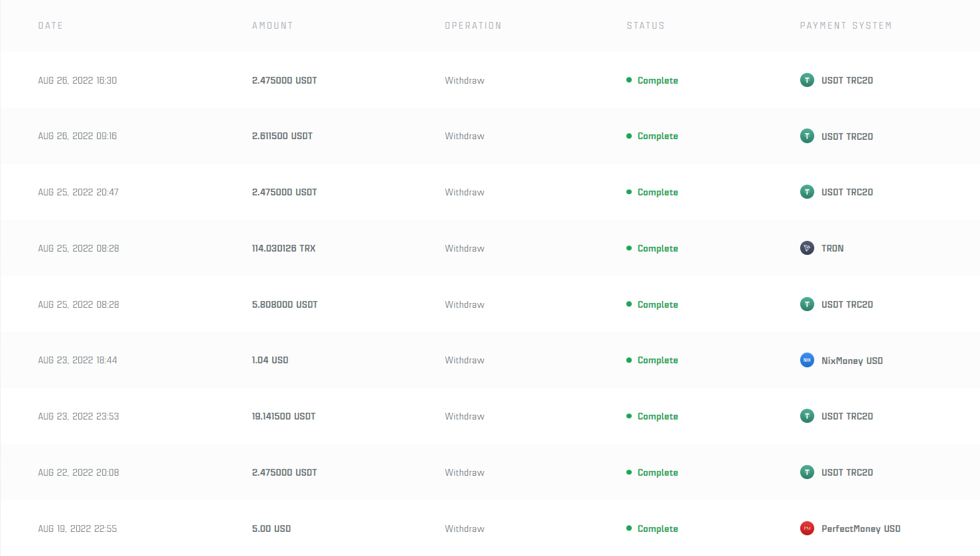
Task: Click Withdraw in the 5.00 USD row
Action: (x=465, y=529)
